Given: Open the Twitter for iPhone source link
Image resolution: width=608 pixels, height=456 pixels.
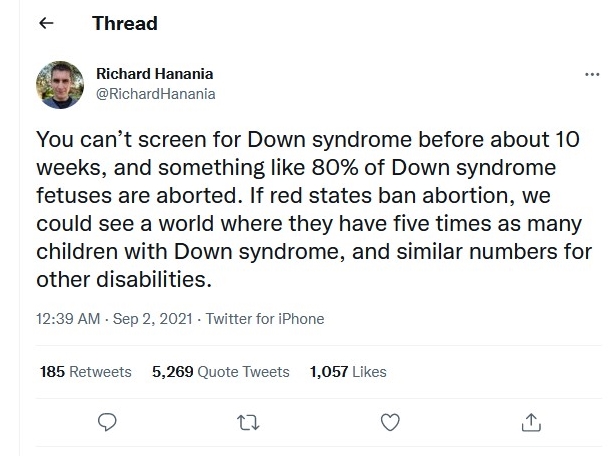Looking at the screenshot, I should (265, 319).
